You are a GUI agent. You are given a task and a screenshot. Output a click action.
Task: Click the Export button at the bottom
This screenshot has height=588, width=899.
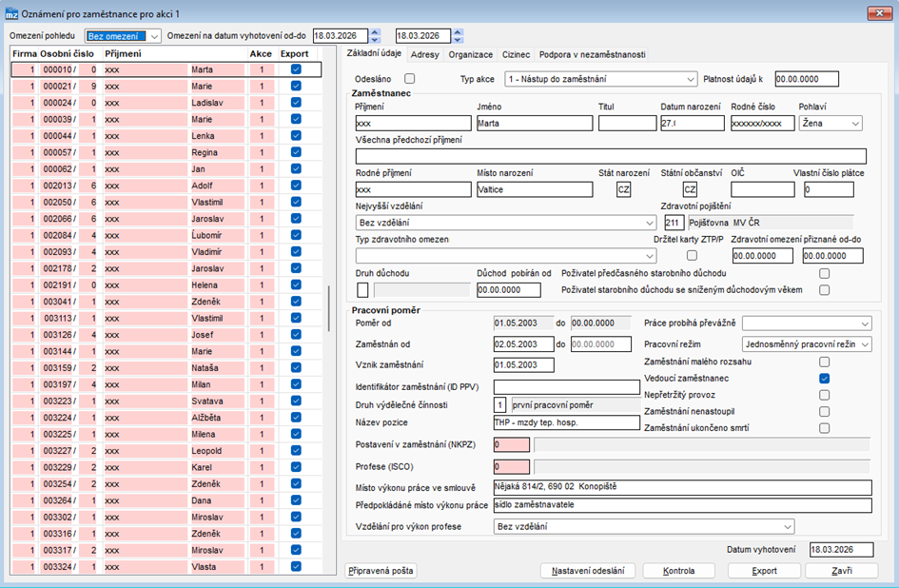point(764,571)
